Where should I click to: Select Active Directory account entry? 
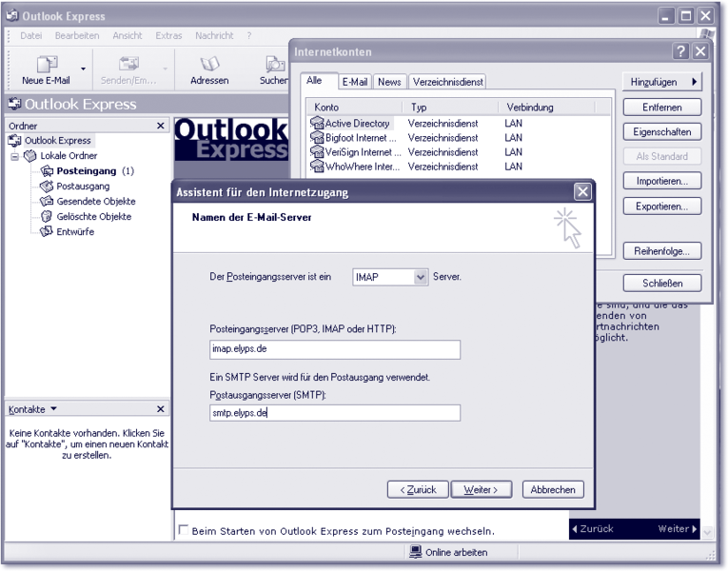point(357,124)
